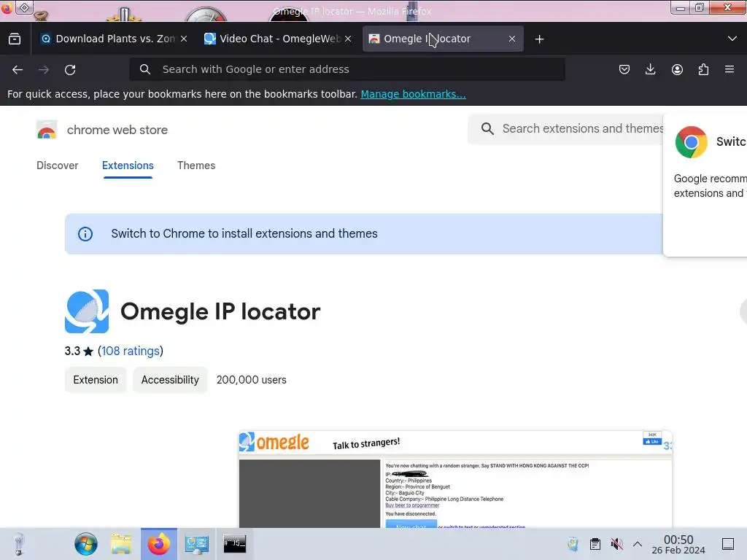Go back to previous page
This screenshot has width=747, height=560.
18,70
